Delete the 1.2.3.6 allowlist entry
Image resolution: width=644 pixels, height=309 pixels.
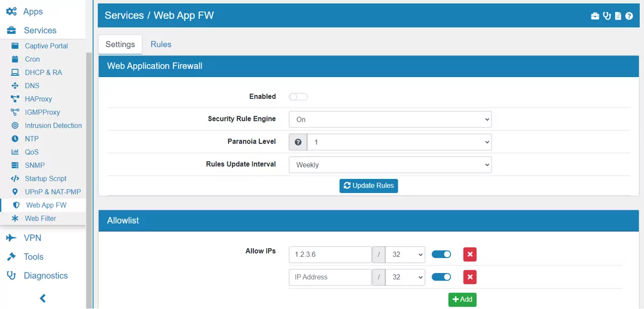470,254
